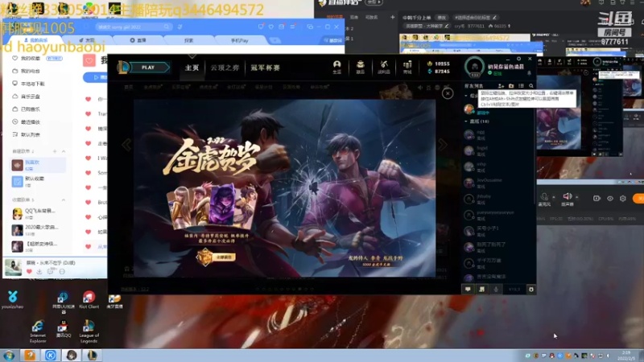The height and width of the screenshot is (362, 644).
Task: Open 默认列表 in music sidebar
Action: [x=27, y=134]
